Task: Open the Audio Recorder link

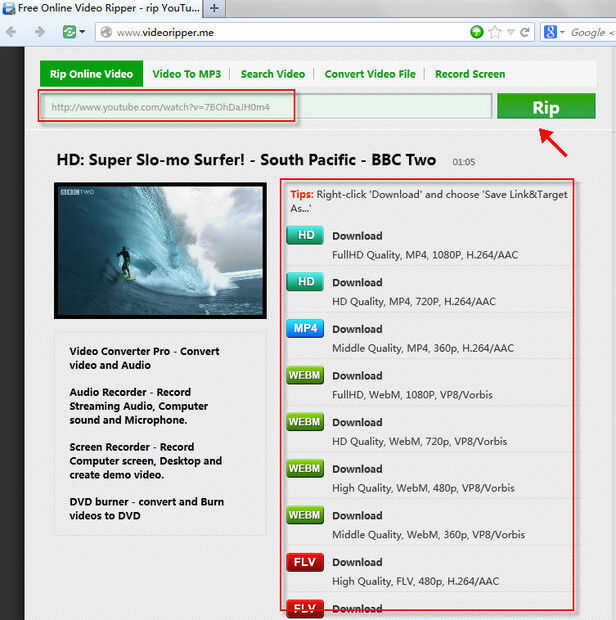Action: (x=139, y=406)
